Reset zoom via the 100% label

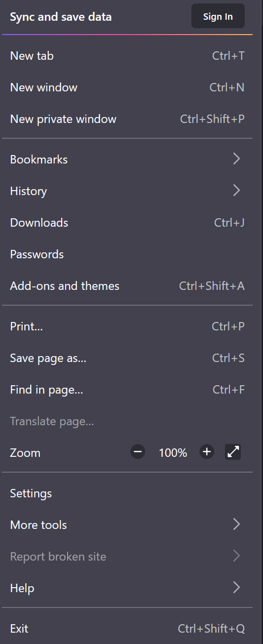[173, 453]
